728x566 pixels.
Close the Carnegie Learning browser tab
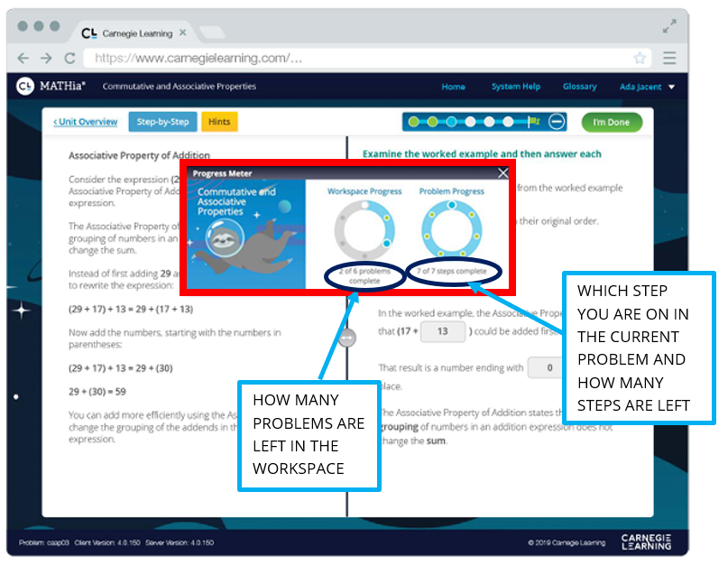183,32
